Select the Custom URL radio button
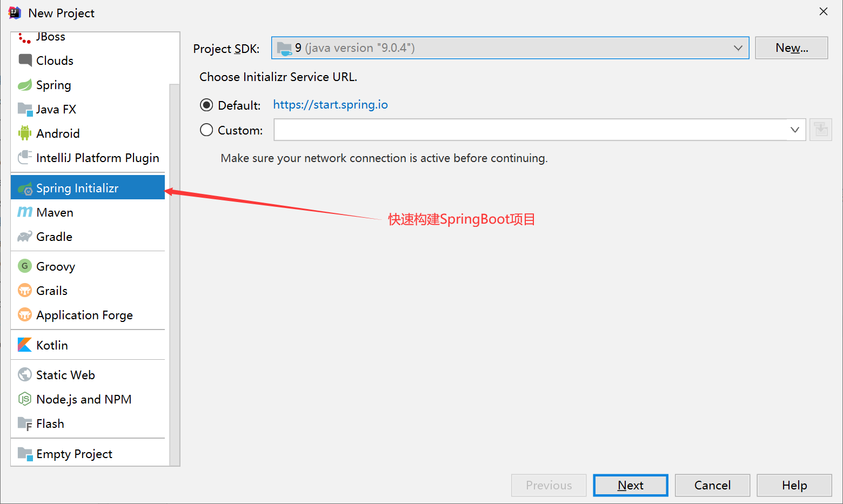 pyautogui.click(x=206, y=130)
